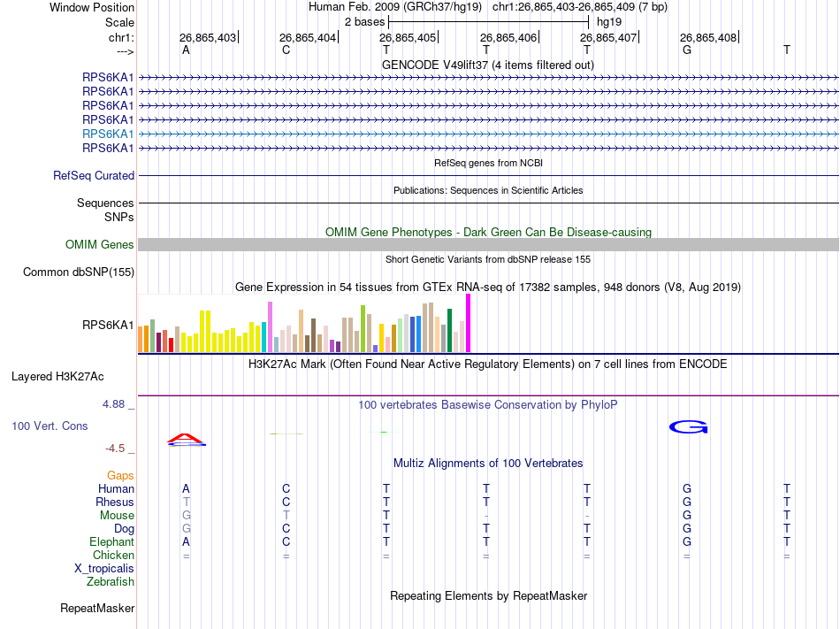The image size is (840, 629).
Task: Click the Human species label
Action: (116, 488)
